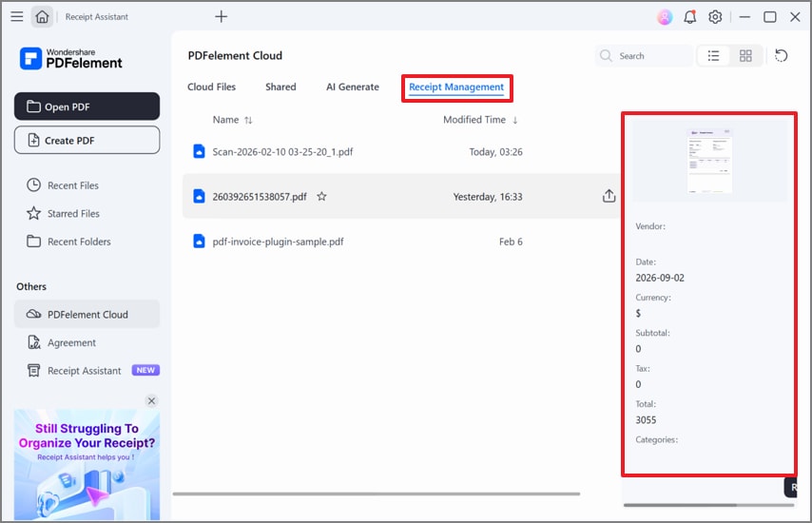This screenshot has width=812, height=523.
Task: Select the Receipt Management tab
Action: [456, 87]
